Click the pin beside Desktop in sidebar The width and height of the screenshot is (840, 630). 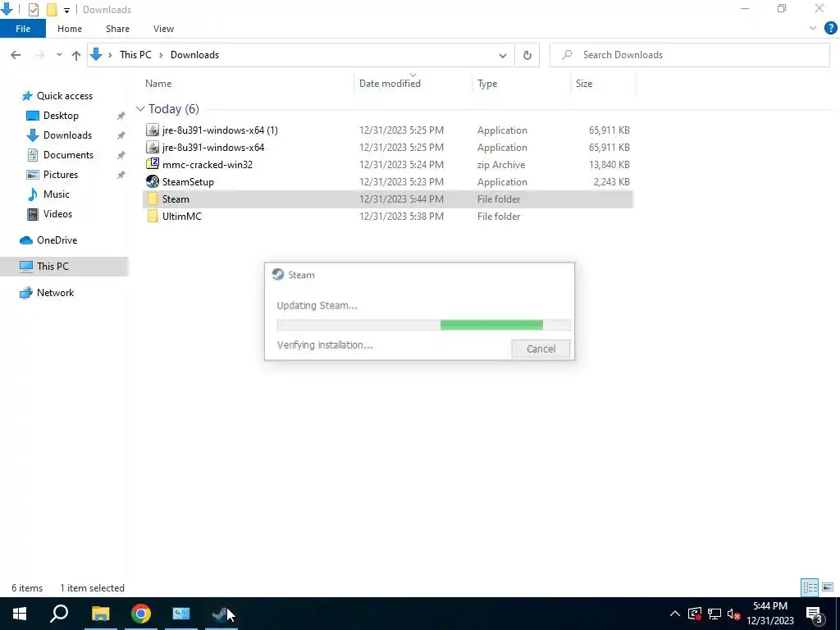[x=121, y=116]
